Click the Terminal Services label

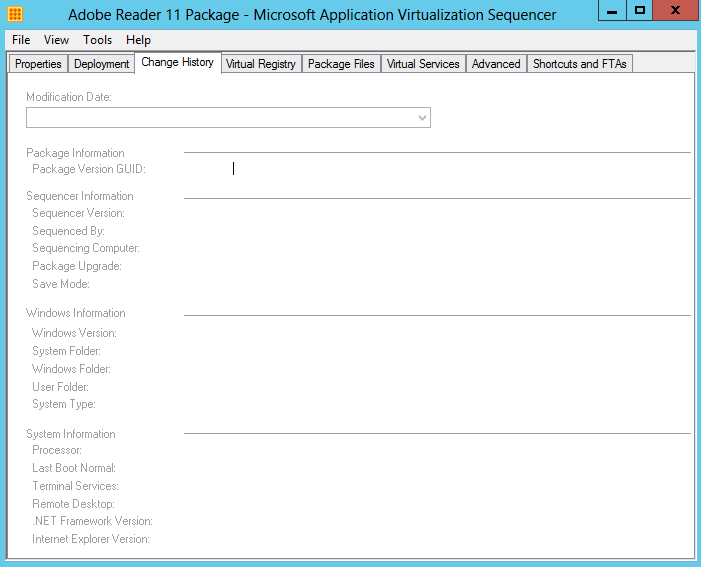coord(75,486)
